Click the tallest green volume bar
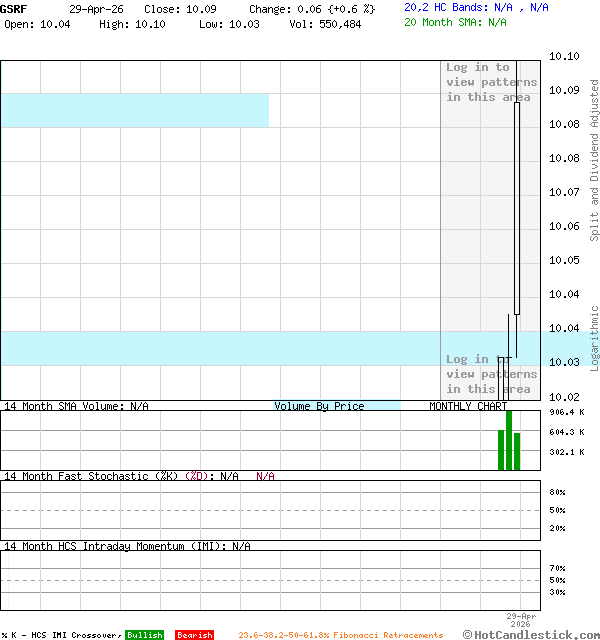Image resolution: width=600 pixels, height=640 pixels. click(509, 440)
